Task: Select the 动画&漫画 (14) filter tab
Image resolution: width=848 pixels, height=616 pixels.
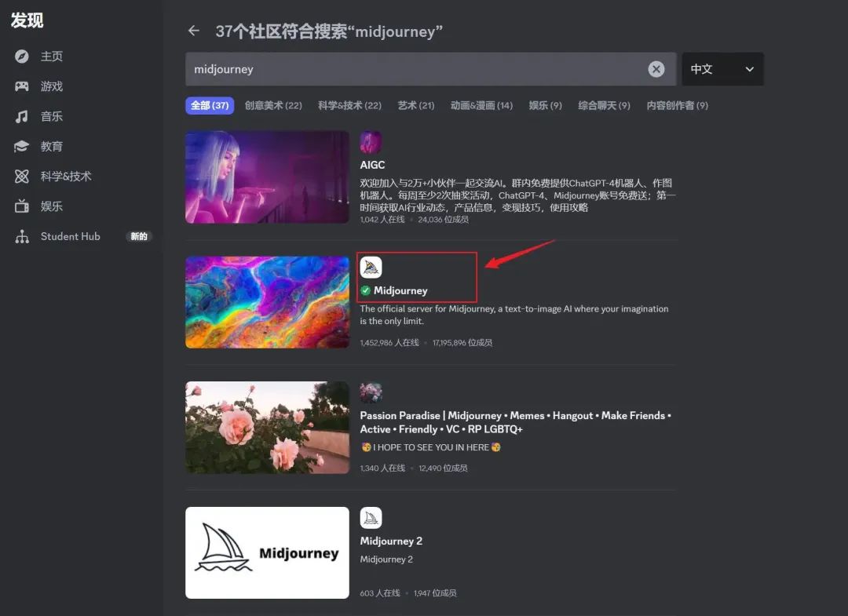Action: click(481, 105)
